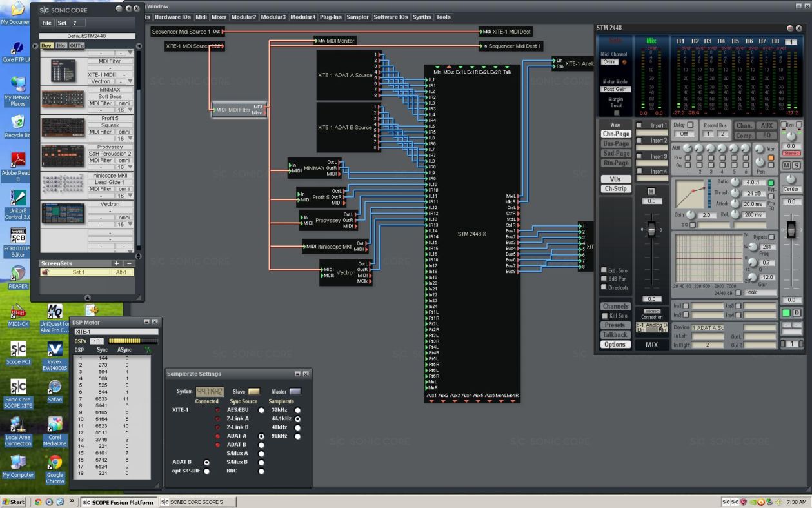Open the MIDI-OX desktop icon

pyautogui.click(x=17, y=314)
